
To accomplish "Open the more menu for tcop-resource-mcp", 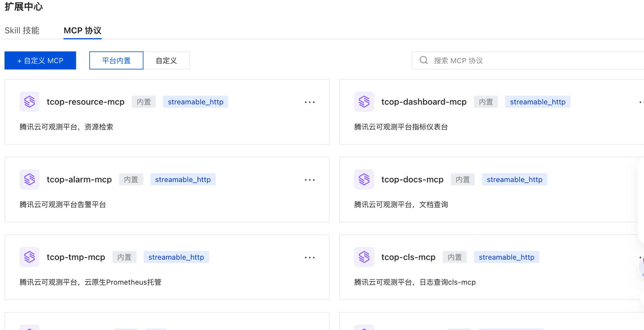I will point(310,102).
